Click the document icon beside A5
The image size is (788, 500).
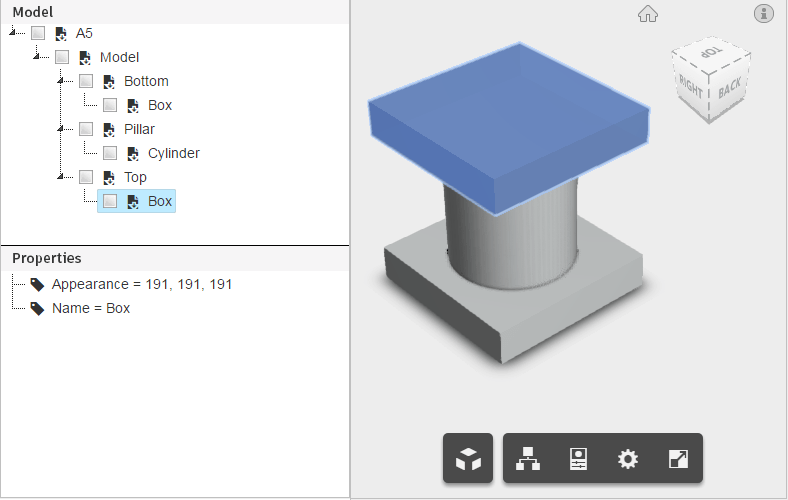61,34
